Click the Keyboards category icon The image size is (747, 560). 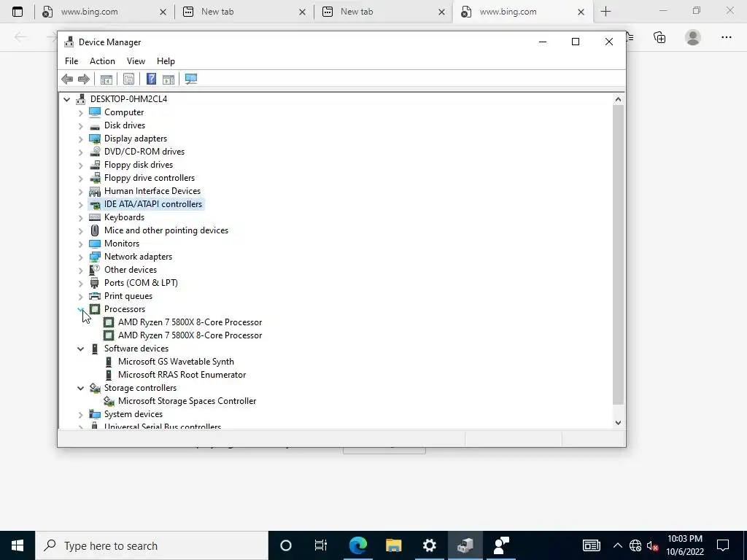pos(95,217)
